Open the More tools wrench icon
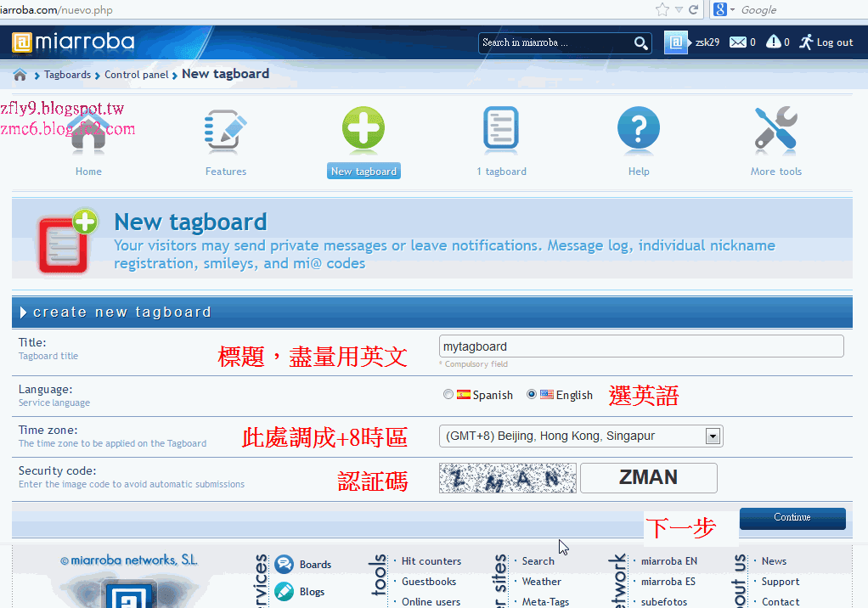Image resolution: width=868 pixels, height=608 pixels. pyautogui.click(x=775, y=129)
